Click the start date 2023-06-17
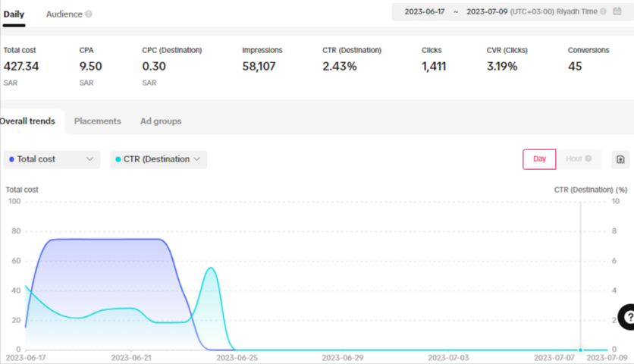This screenshot has height=364, width=634. click(x=425, y=11)
